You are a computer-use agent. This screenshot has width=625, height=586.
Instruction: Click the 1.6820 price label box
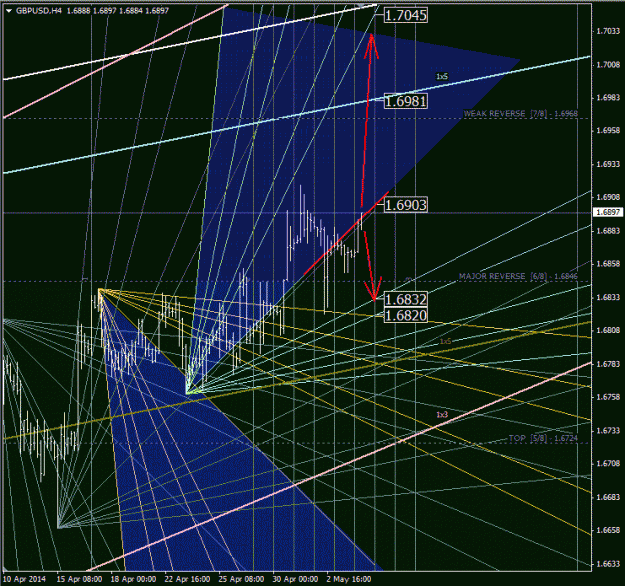[x=406, y=315]
